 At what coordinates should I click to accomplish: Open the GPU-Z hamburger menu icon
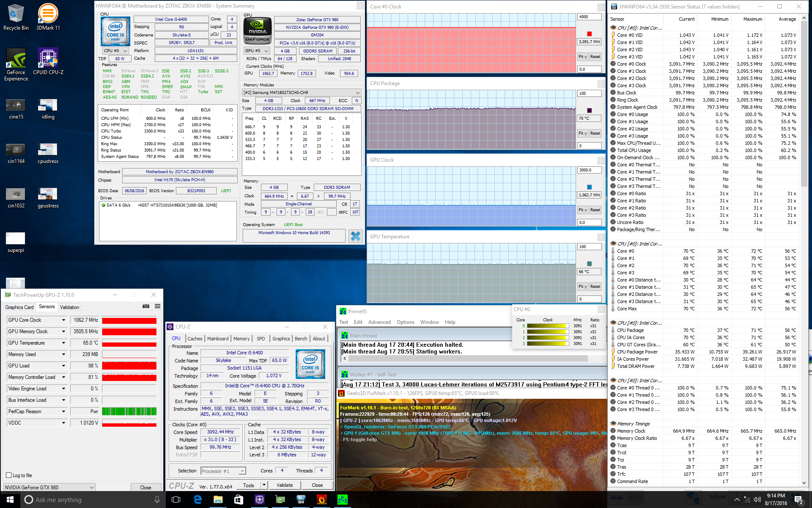point(157,306)
